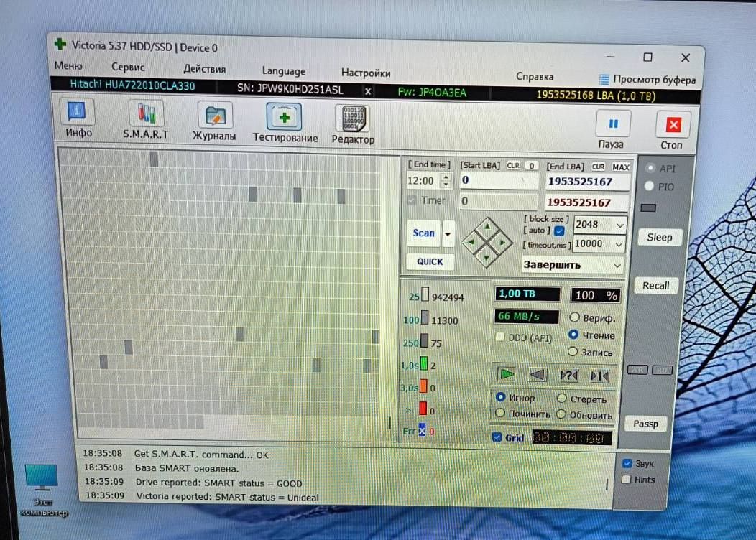Toggle the block size auto checkbox
The width and height of the screenshot is (756, 540).
(559, 231)
